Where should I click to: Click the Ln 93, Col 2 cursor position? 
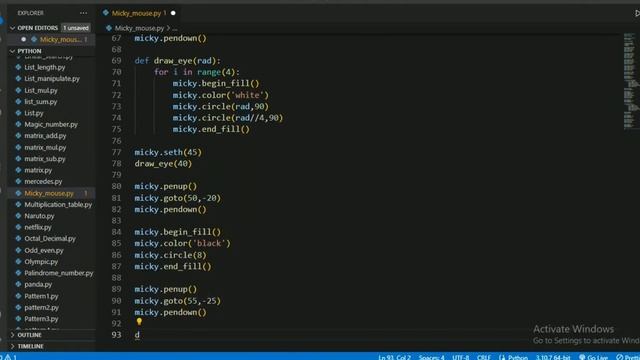pyautogui.click(x=394, y=357)
